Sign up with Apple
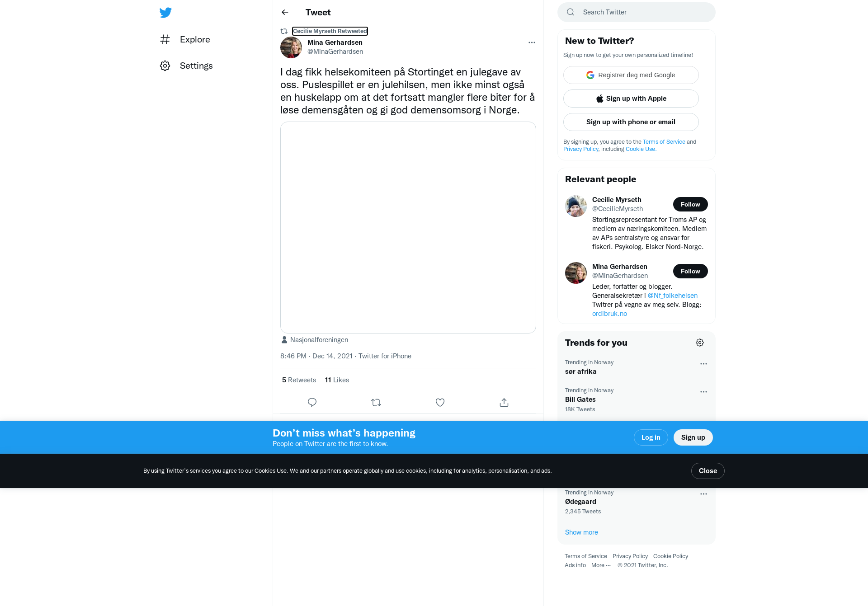Viewport: 868px width, 606px height. [631, 99]
